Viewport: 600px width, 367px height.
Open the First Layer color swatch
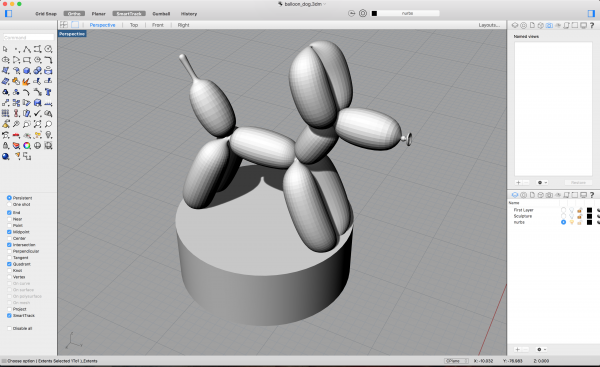pos(589,210)
